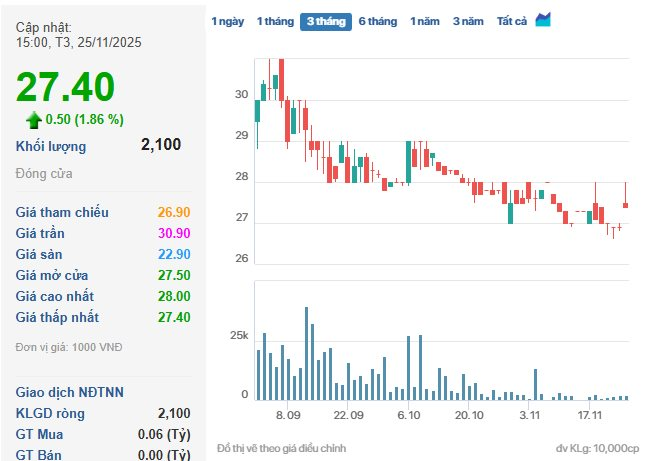Click the 17.11 date label on axis
This screenshot has width=658, height=461.
point(590,414)
